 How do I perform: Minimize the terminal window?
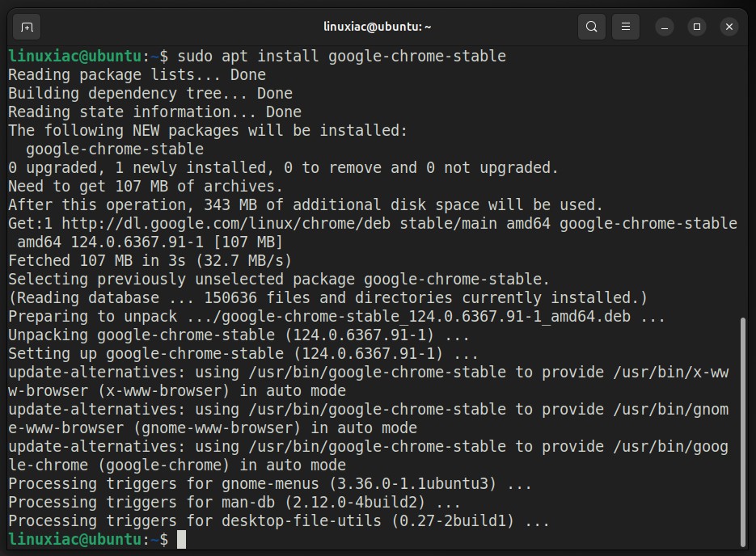[665, 27]
